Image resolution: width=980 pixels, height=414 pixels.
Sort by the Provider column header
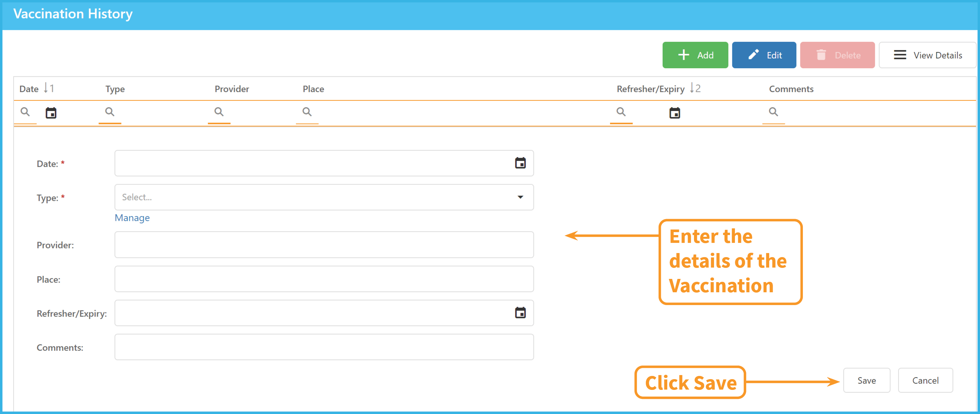[x=232, y=89]
